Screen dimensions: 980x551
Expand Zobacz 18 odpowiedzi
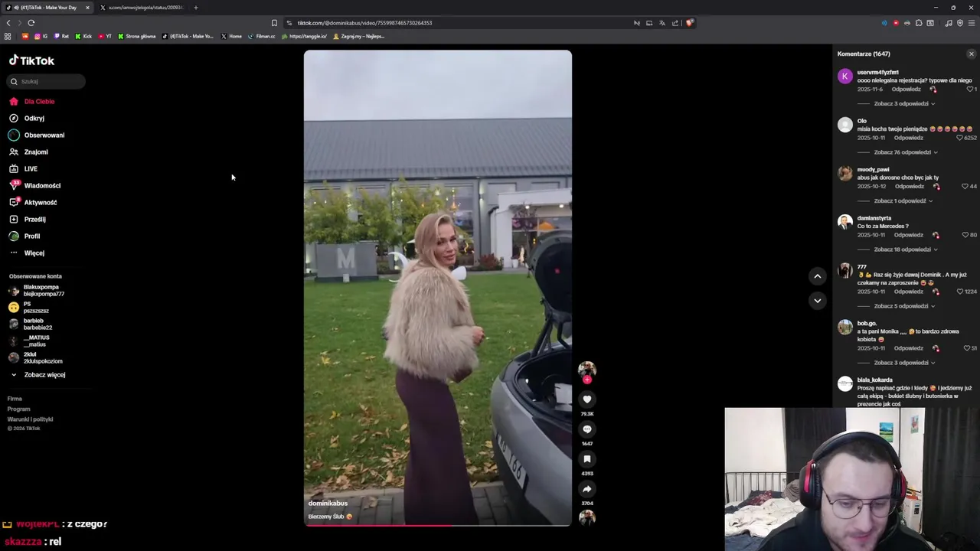point(906,249)
